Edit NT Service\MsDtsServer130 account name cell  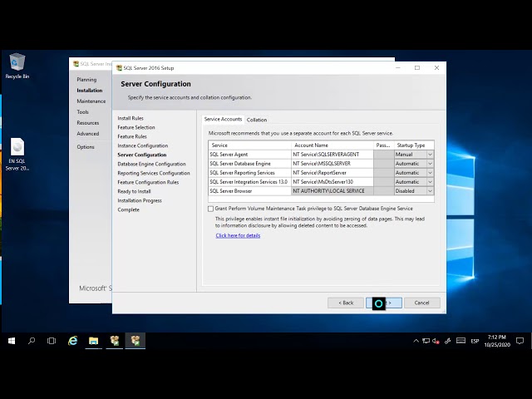(x=332, y=182)
